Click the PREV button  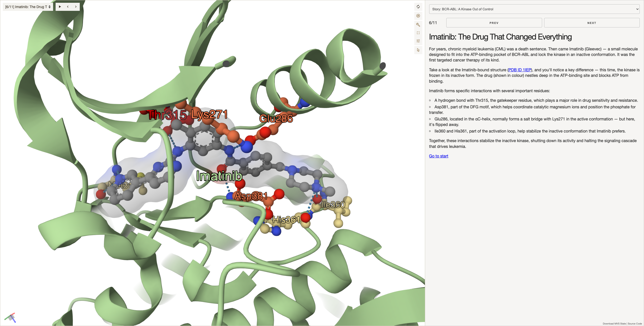(x=494, y=23)
